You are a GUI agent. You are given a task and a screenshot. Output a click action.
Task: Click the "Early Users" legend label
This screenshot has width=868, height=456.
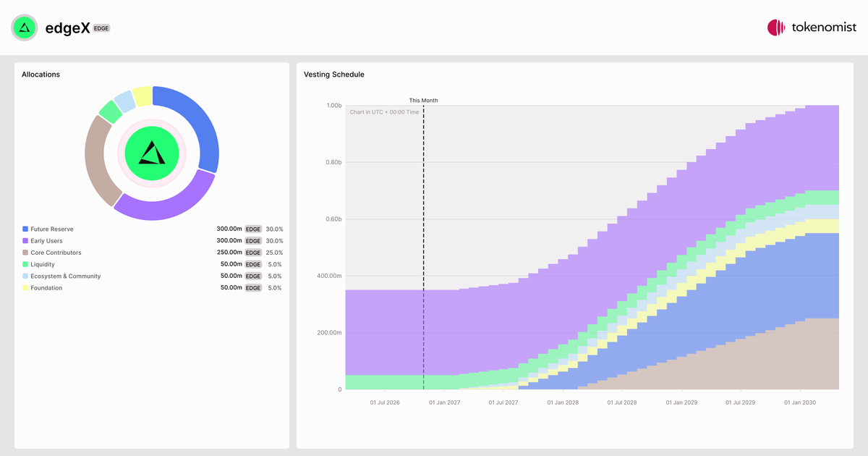(46, 241)
